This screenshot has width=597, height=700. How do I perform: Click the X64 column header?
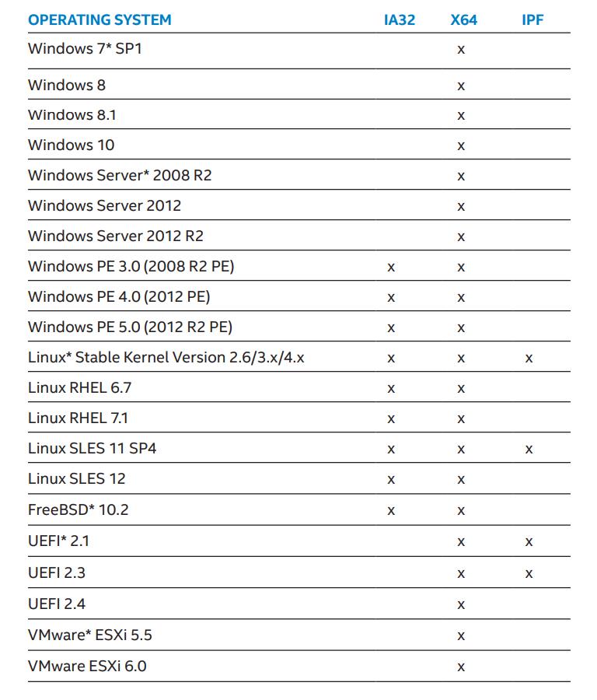[x=463, y=19]
